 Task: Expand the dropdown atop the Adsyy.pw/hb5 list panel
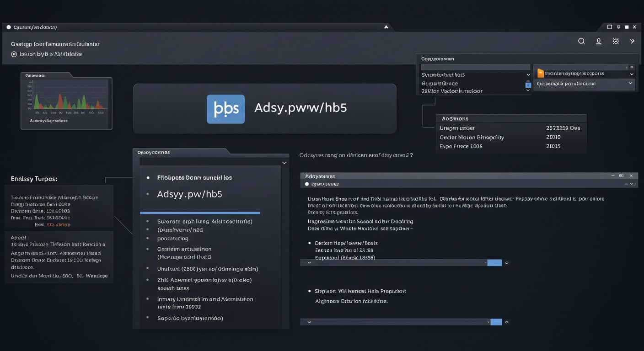click(284, 163)
